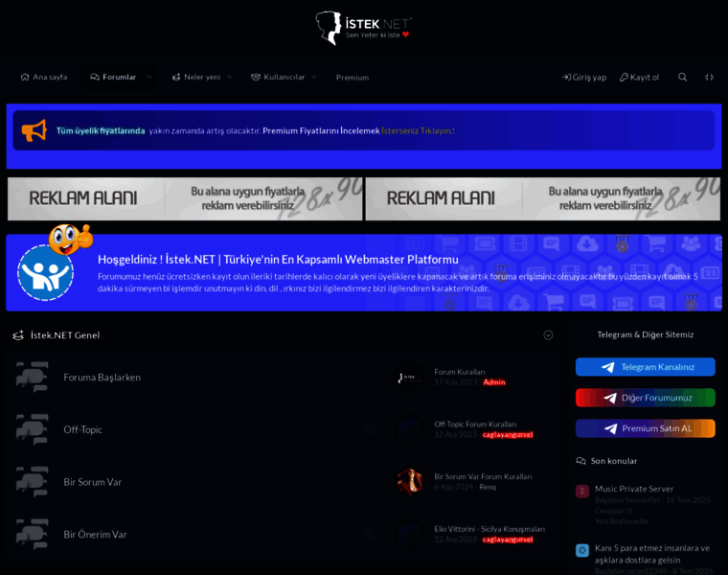Viewport: 728px width, 575px height.
Task: Open avatar beside Off-Topic Forum Kuralları
Action: coord(409,429)
